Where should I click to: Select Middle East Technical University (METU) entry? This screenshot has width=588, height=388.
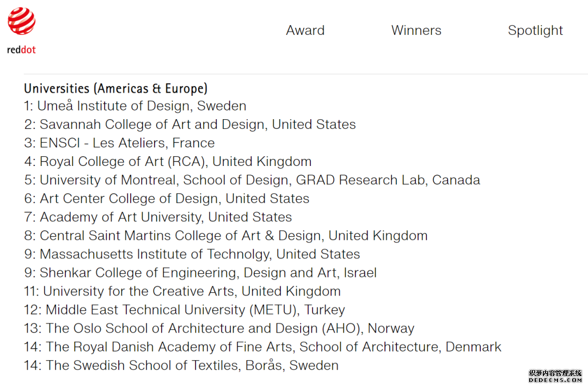click(185, 310)
